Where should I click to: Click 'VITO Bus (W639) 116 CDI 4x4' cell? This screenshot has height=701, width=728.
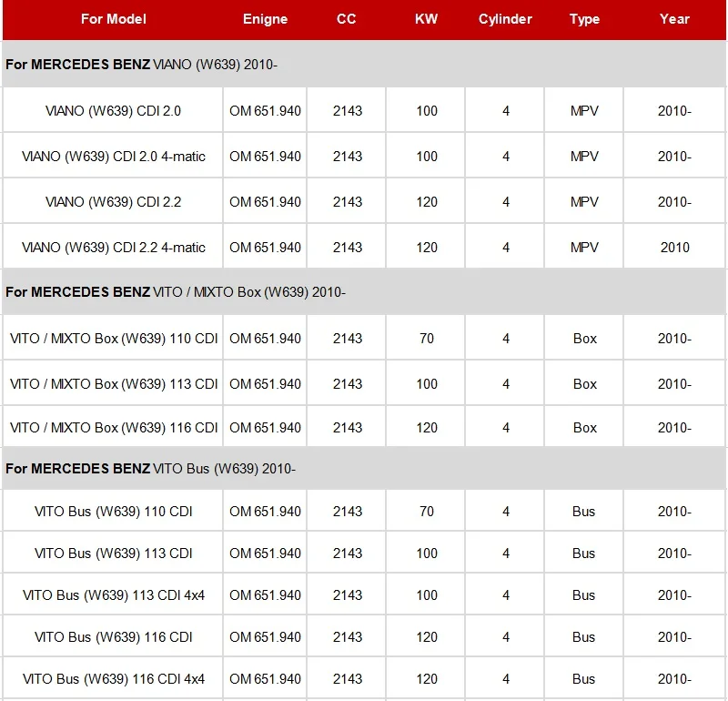(113, 679)
